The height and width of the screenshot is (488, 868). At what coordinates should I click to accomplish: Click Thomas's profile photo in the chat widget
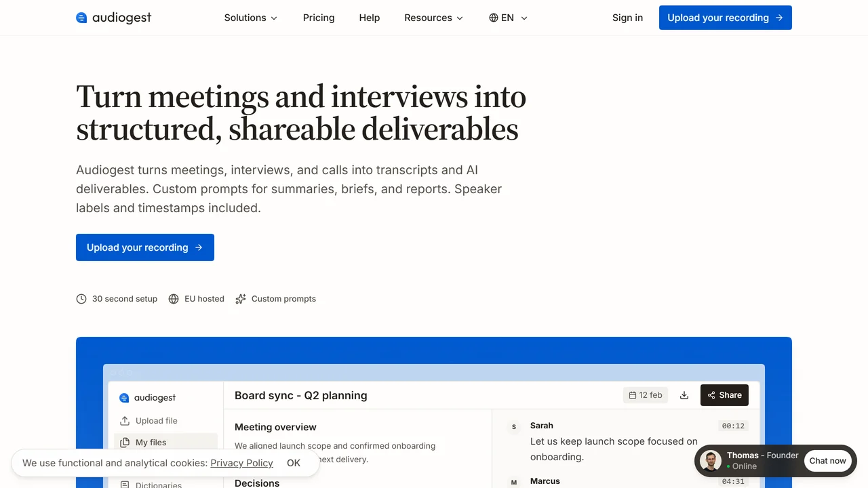(x=711, y=461)
